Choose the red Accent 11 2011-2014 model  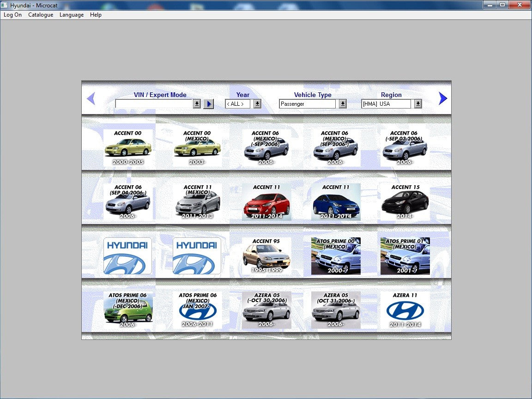coord(266,202)
